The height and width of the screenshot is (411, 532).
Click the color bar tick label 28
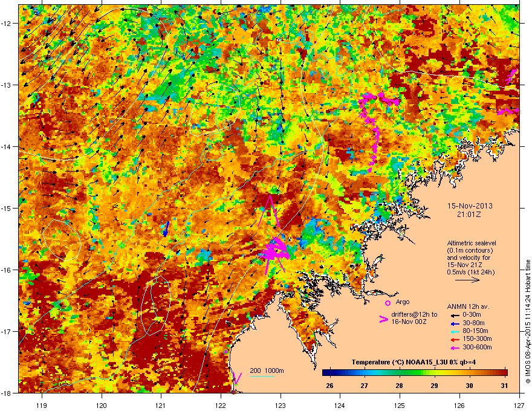(x=400, y=386)
